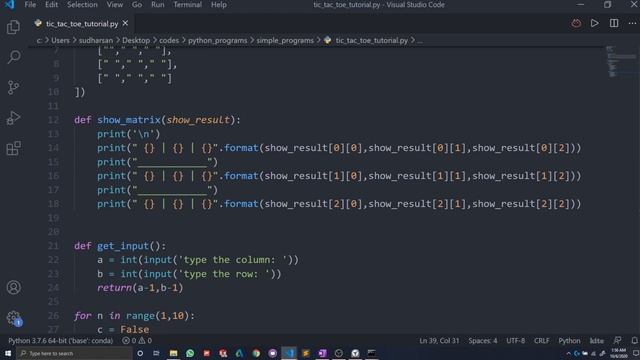Open the Explorer view in activity bar
Screen dimensions: 640x360
click(x=13, y=27)
